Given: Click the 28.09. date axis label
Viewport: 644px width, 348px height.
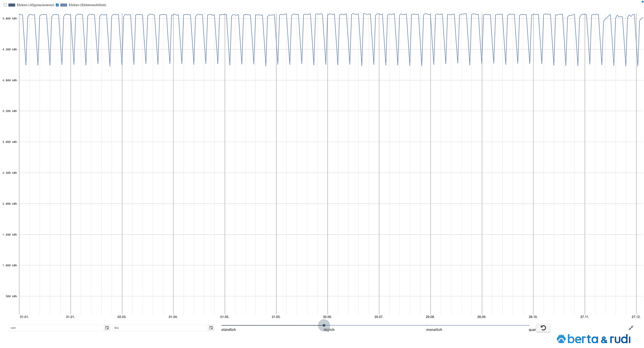Looking at the screenshot, I should 482,317.
